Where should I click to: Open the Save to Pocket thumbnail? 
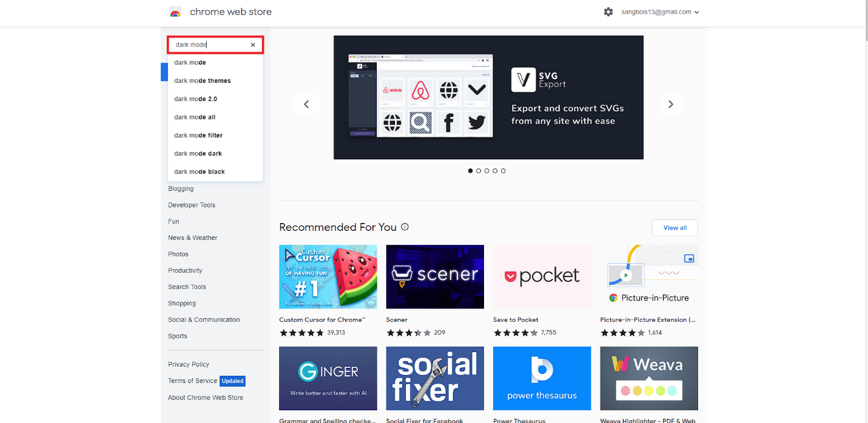(x=542, y=276)
